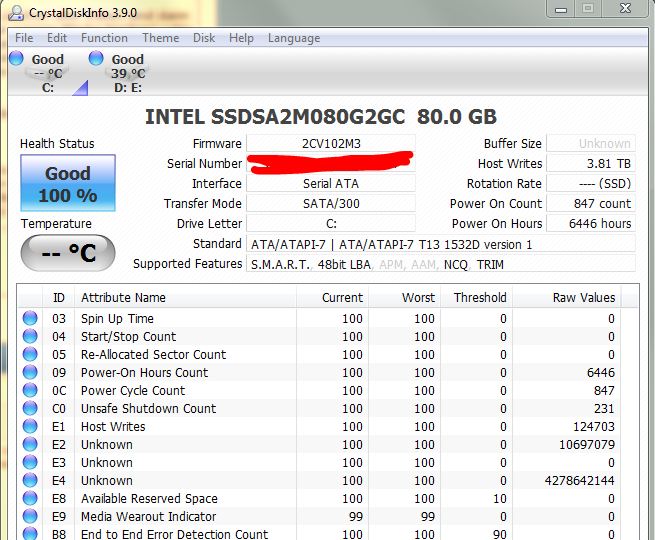Click the Power On Hours value 6446 hours
655x540 pixels.
pyautogui.click(x=591, y=224)
